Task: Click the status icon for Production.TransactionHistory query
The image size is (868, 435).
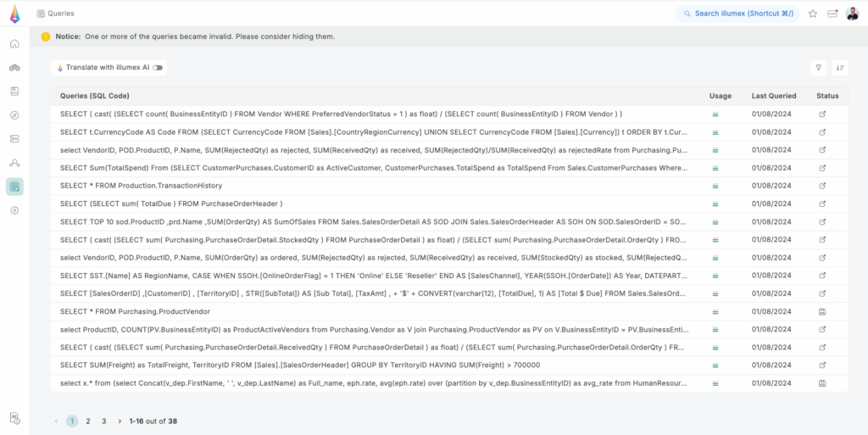Action: [821, 186]
